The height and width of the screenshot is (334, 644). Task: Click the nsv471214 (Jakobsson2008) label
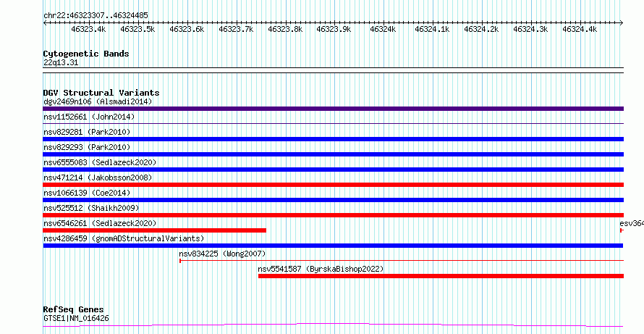(98, 178)
